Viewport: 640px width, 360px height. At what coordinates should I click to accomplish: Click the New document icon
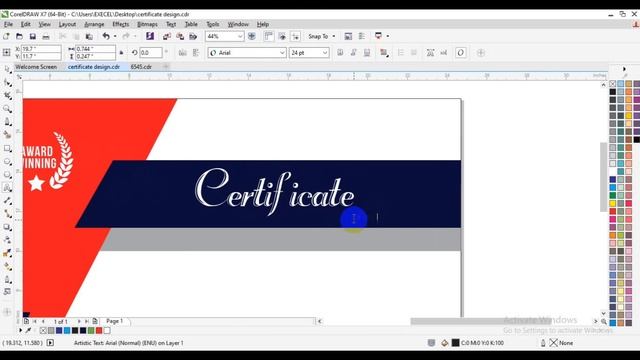6,36
